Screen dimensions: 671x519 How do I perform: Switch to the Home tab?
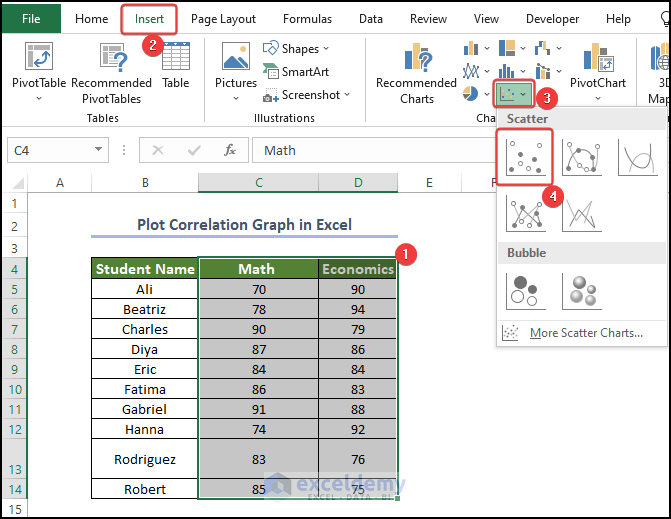pos(91,19)
